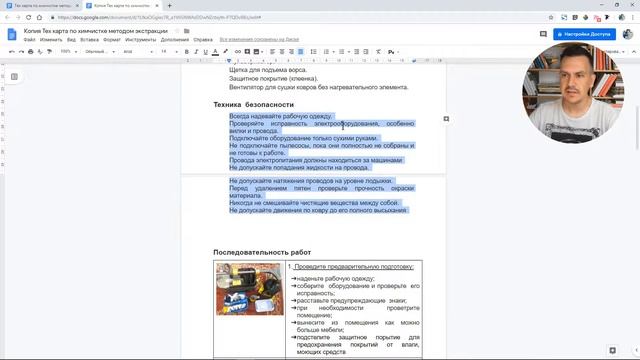Viewport: 640px width, 360px height.
Task: Open the Arial font family dropdown
Action: [x=138, y=52]
